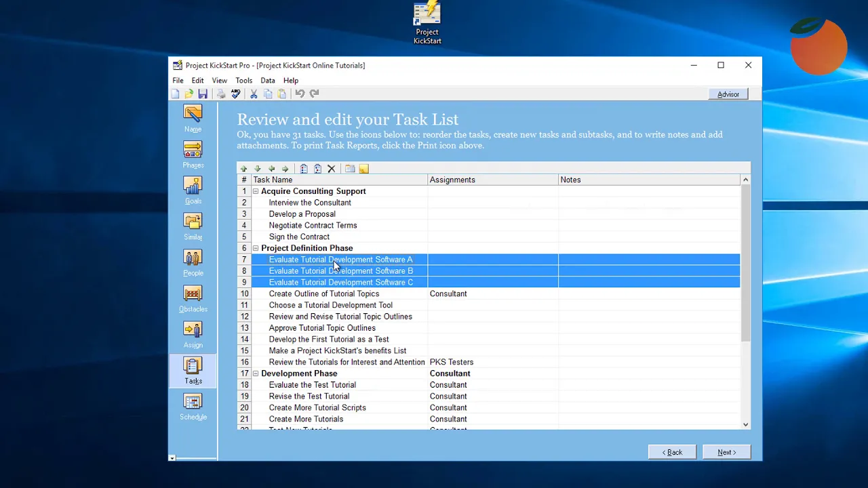Viewport: 868px width, 488px height.
Task: Go to the Tasks step in sidebar
Action: (193, 371)
